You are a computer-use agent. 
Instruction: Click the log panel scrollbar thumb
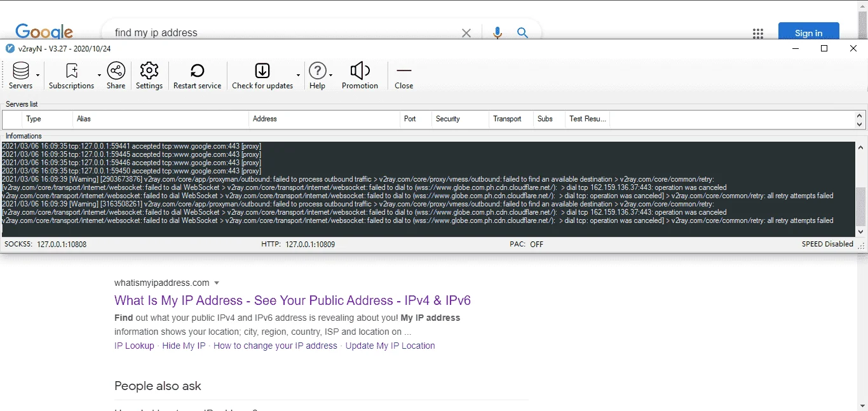(861, 205)
